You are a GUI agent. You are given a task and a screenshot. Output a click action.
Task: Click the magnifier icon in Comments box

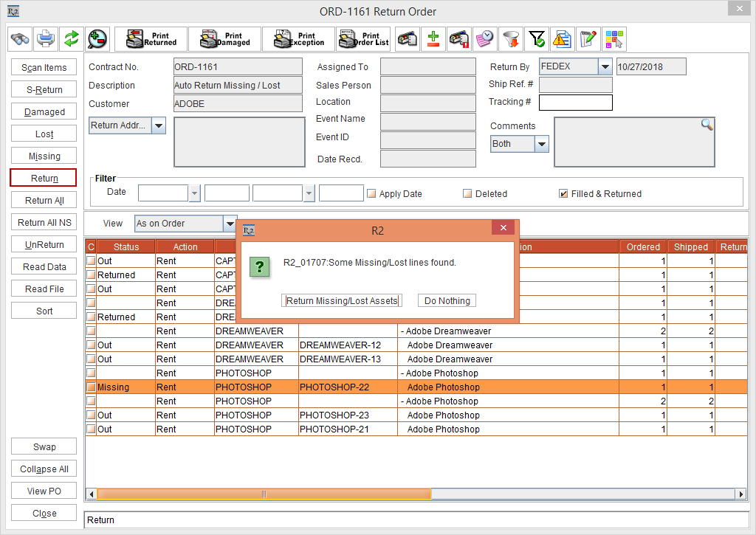707,125
